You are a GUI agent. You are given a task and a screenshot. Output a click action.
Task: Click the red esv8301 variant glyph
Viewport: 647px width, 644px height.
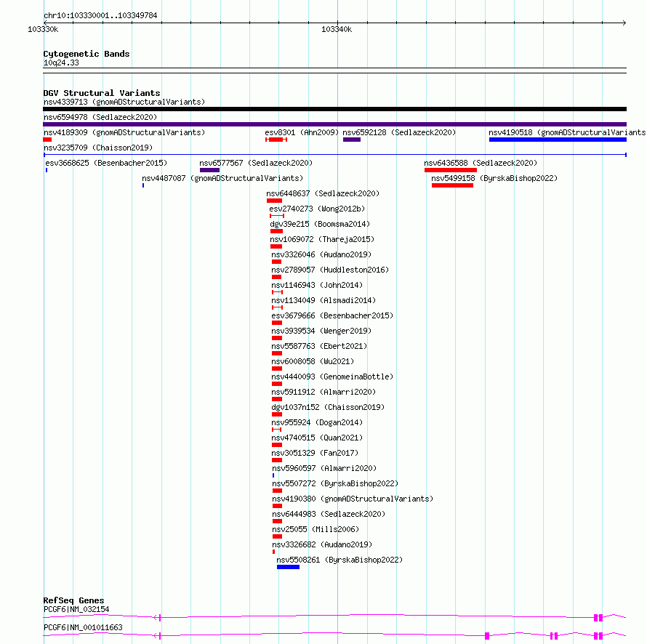coord(276,140)
